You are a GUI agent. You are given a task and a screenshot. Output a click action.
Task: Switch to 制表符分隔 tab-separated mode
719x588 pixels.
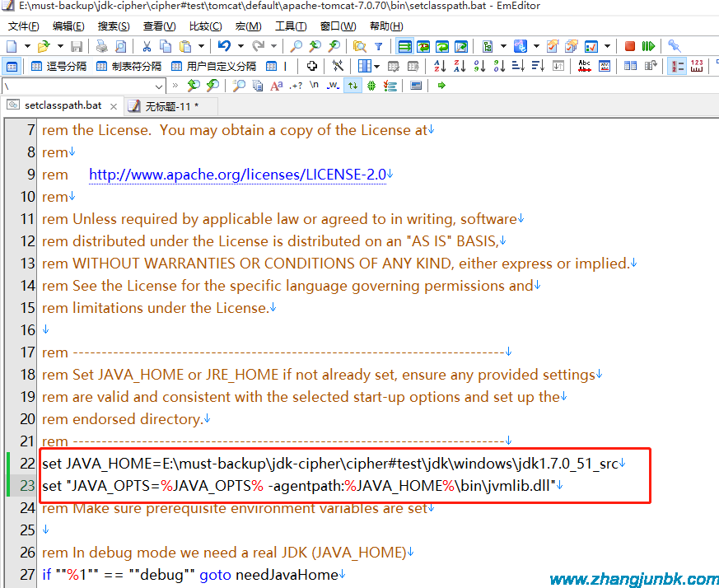pos(129,67)
